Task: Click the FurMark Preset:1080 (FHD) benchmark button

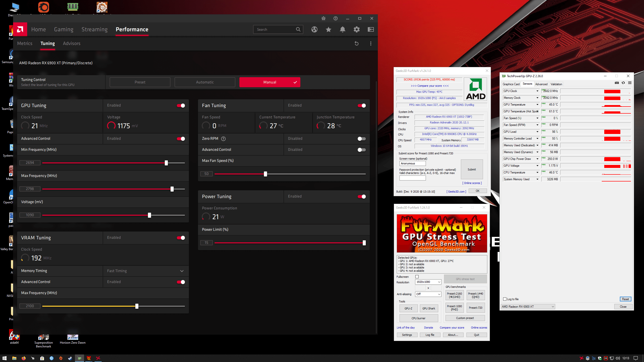Action: point(454,308)
